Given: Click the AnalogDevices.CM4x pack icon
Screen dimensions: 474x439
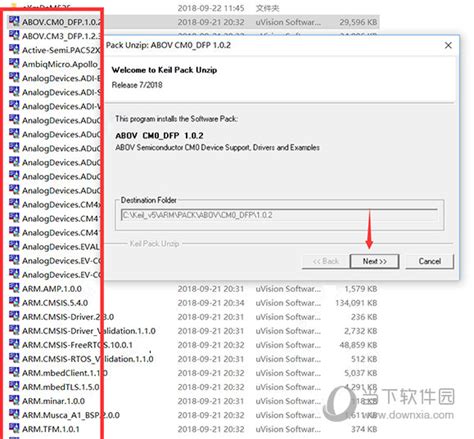Looking at the screenshot, I should click(x=14, y=204).
